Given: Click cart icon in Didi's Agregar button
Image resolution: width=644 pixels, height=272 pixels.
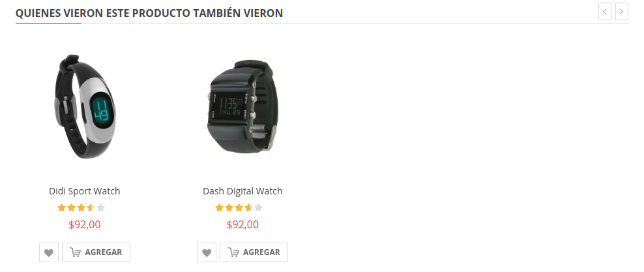Looking at the screenshot, I should tap(75, 252).
